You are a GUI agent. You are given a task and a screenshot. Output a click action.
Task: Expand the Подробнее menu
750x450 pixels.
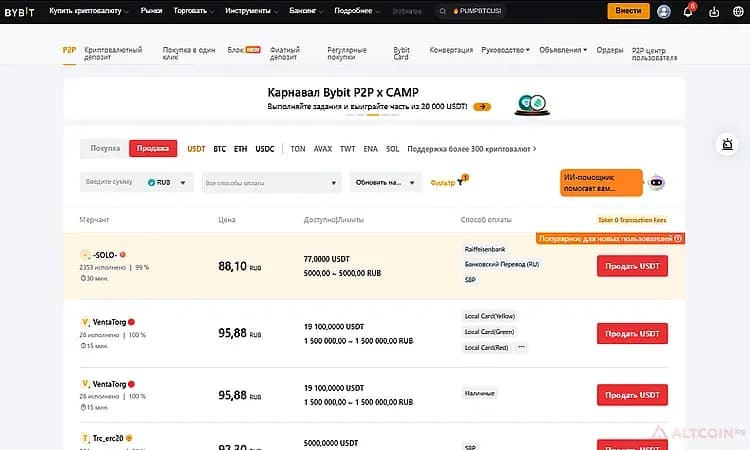[x=357, y=11]
